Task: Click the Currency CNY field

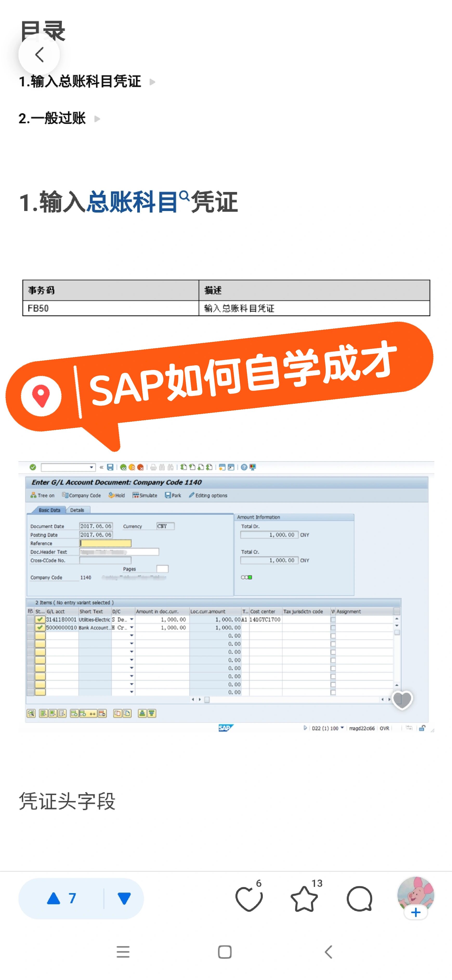Action: 165,526
